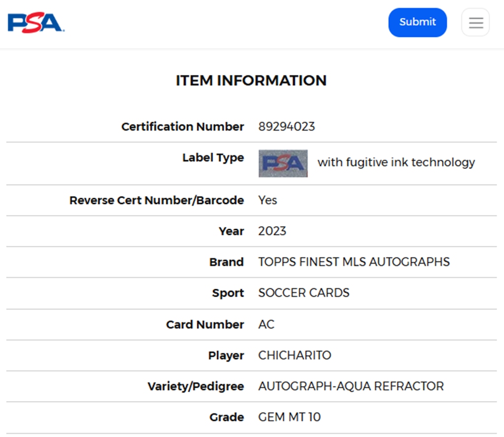Click the 'Yes' reverse cert barcode value
Viewport: 504px width, 437px height.
coord(268,200)
